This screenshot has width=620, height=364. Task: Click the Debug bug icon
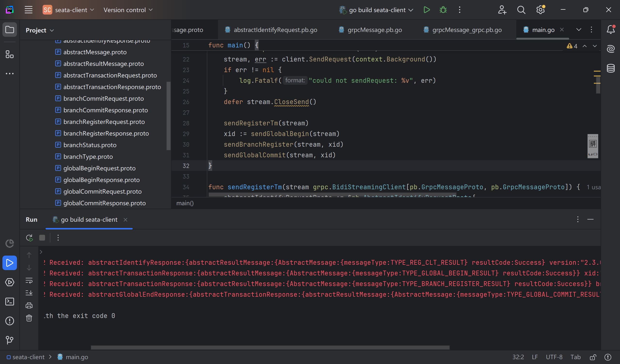tap(443, 10)
